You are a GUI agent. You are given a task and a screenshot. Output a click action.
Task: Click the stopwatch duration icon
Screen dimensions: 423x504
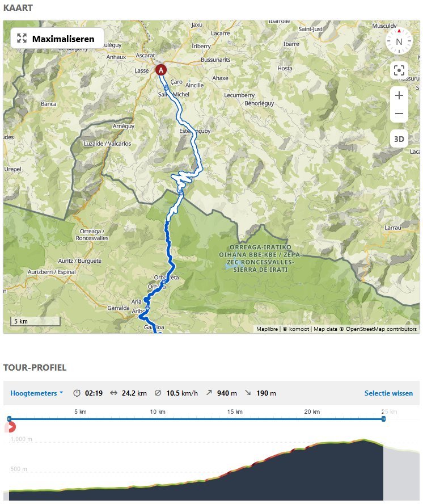[77, 393]
